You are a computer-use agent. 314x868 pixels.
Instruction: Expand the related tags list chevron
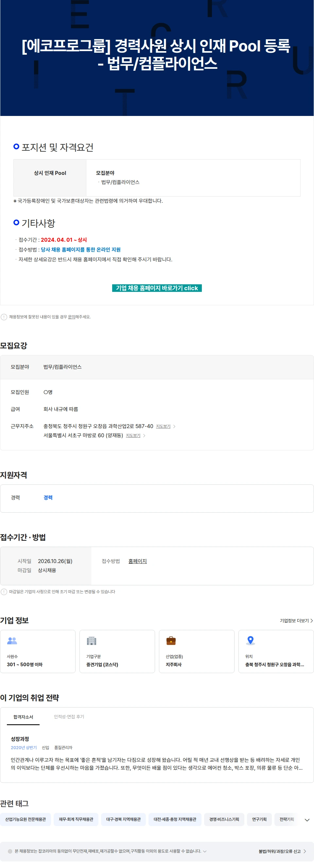click(x=307, y=820)
